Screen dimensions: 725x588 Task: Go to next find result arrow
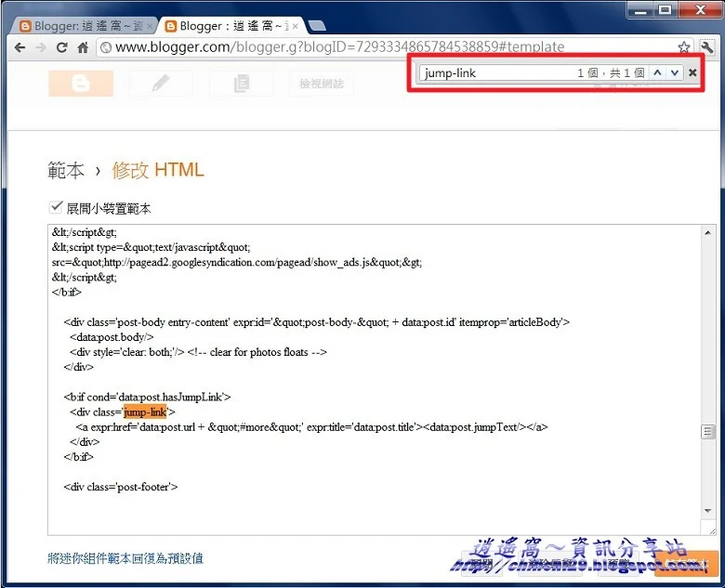(x=675, y=72)
